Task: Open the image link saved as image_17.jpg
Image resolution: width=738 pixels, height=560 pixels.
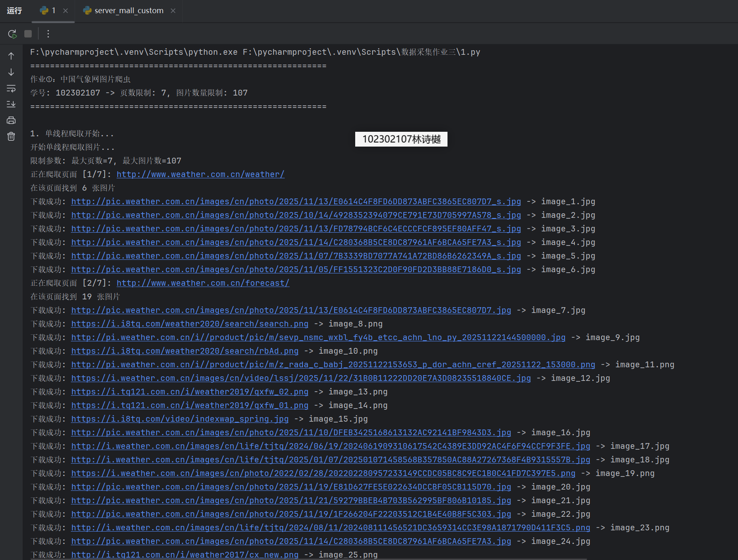Action: pyautogui.click(x=330, y=446)
